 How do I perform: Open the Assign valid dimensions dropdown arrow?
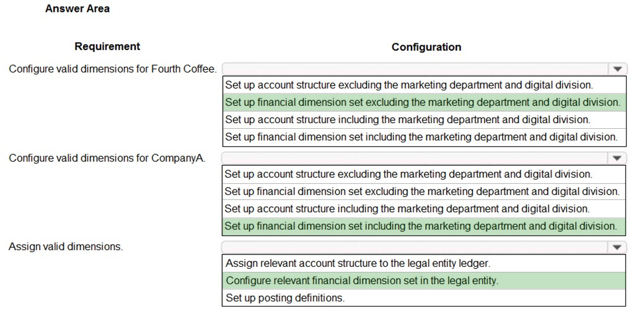[617, 247]
